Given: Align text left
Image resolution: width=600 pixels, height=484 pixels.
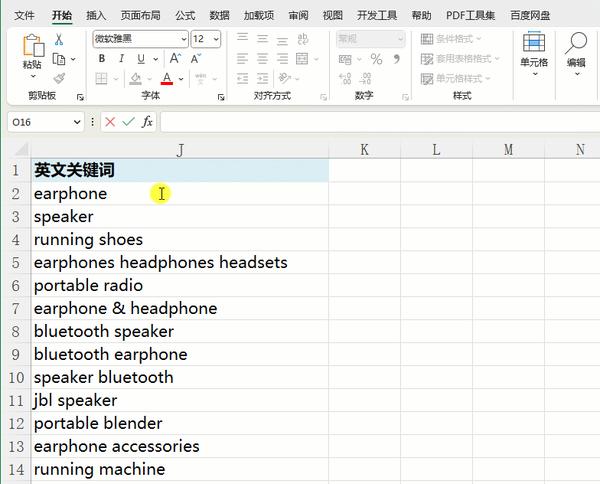Looking at the screenshot, I should coord(243,59).
